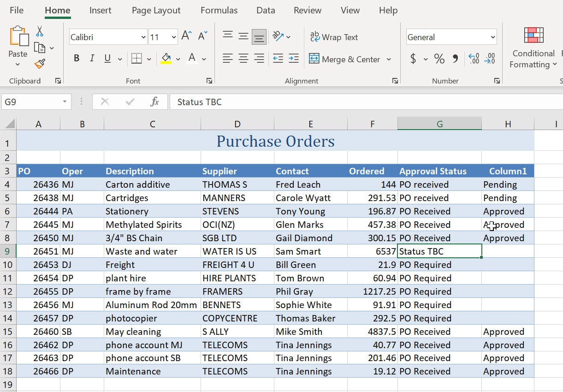Screen dimensions: 563x392
Task: Click the Cut scissors icon
Action: click(x=40, y=31)
